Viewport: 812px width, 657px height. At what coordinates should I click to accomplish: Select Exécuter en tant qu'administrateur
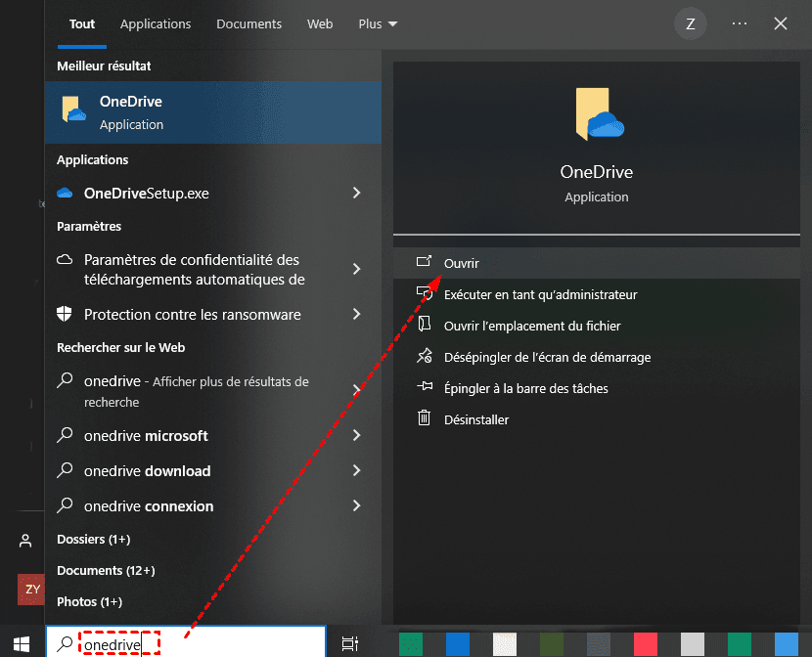(597, 294)
